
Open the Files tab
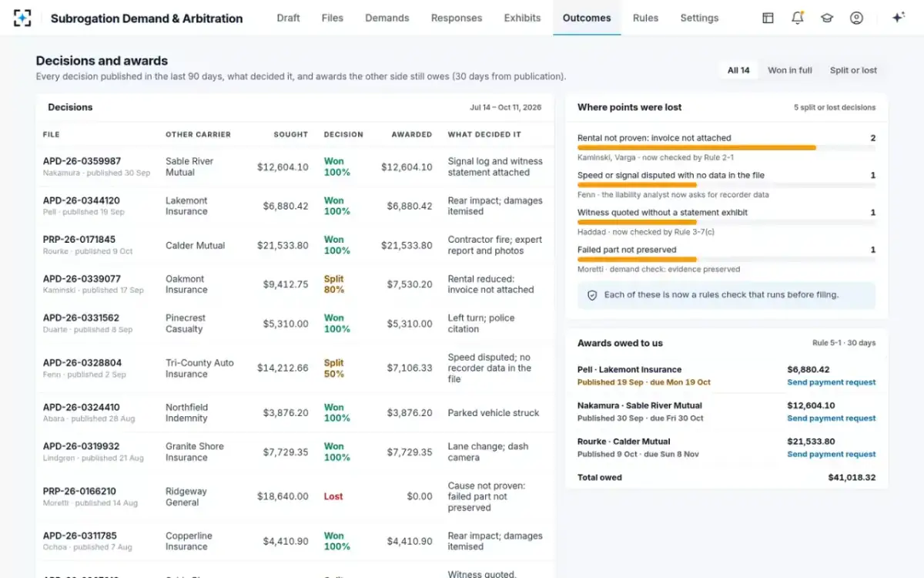333,18
